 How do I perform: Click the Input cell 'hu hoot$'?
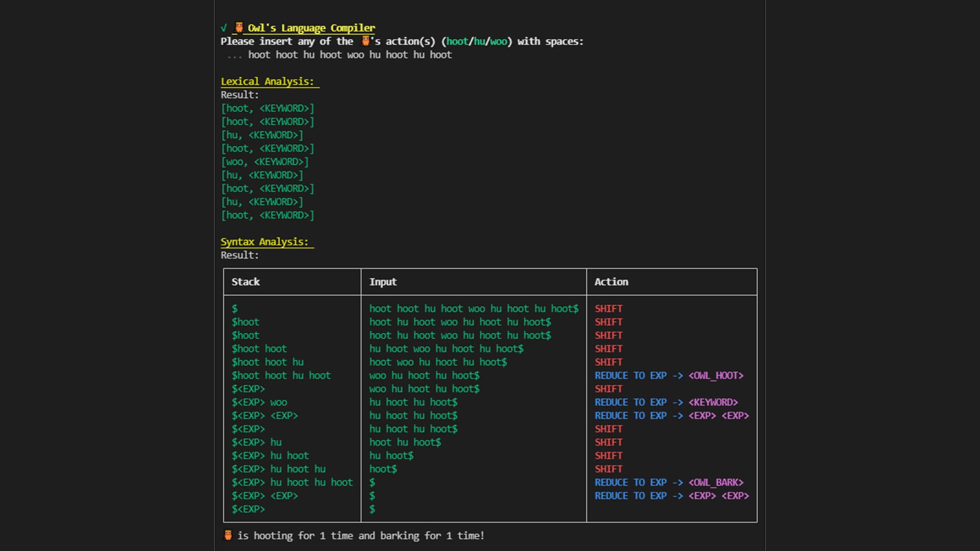tap(391, 455)
